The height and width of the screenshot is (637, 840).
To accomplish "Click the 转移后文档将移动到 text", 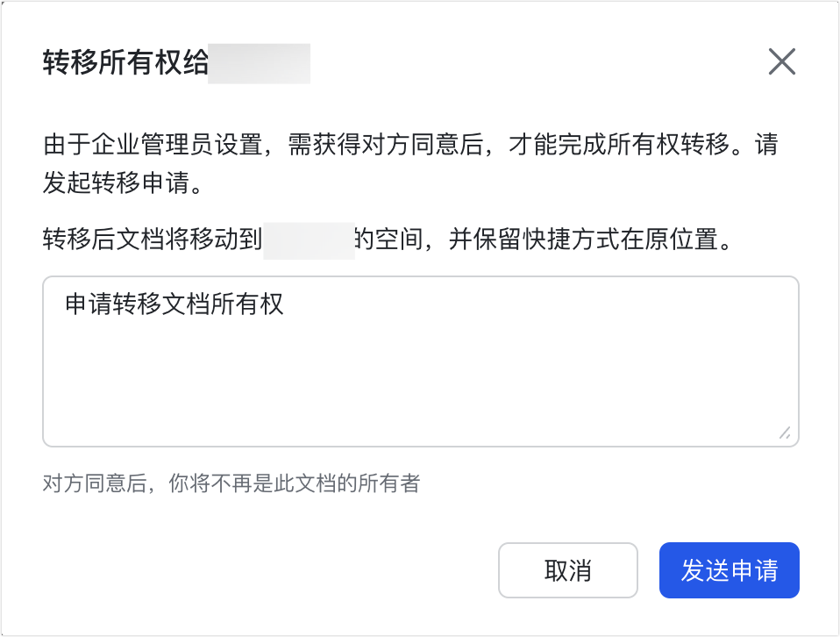I will (153, 240).
